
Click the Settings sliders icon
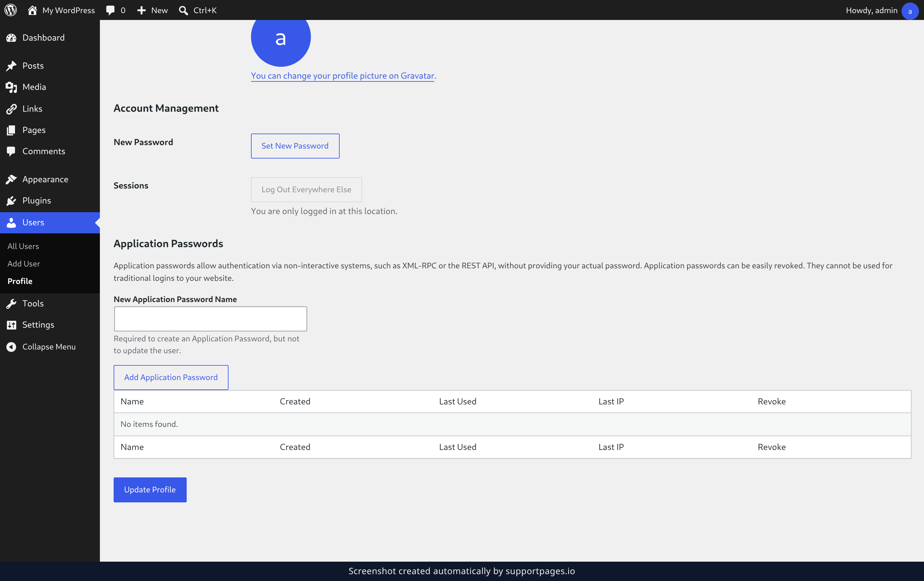(11, 325)
